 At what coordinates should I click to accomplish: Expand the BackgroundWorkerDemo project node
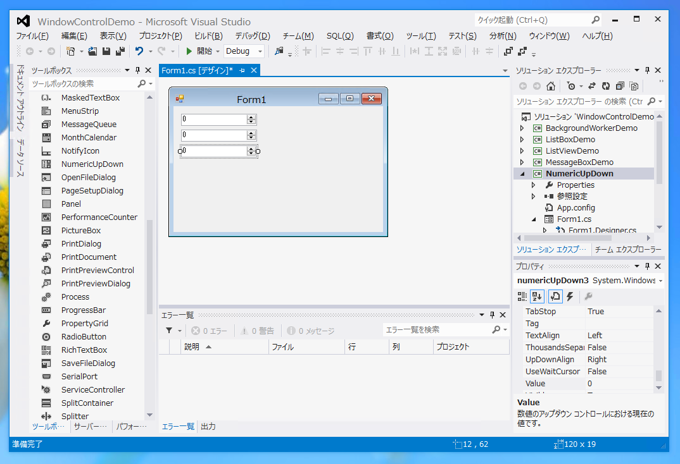(522, 128)
